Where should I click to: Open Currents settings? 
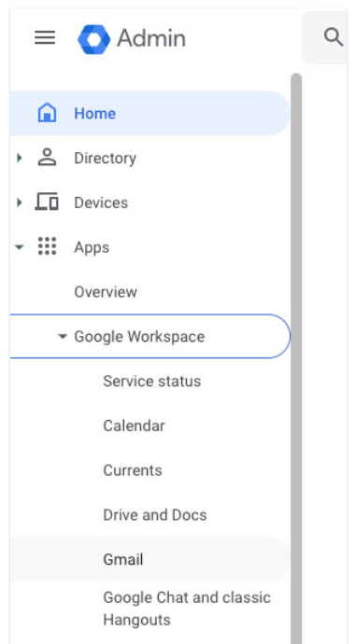(x=133, y=470)
